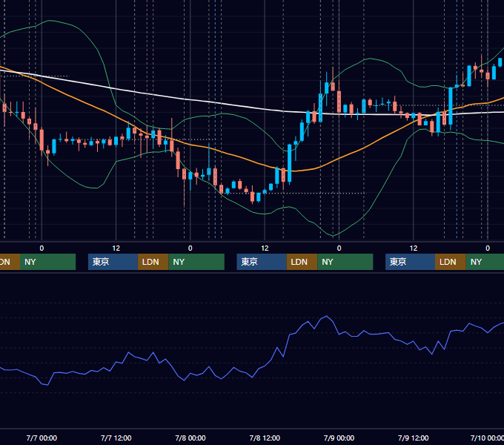
Task: Click the 7/9 12:00 date label
Action: coord(414,438)
